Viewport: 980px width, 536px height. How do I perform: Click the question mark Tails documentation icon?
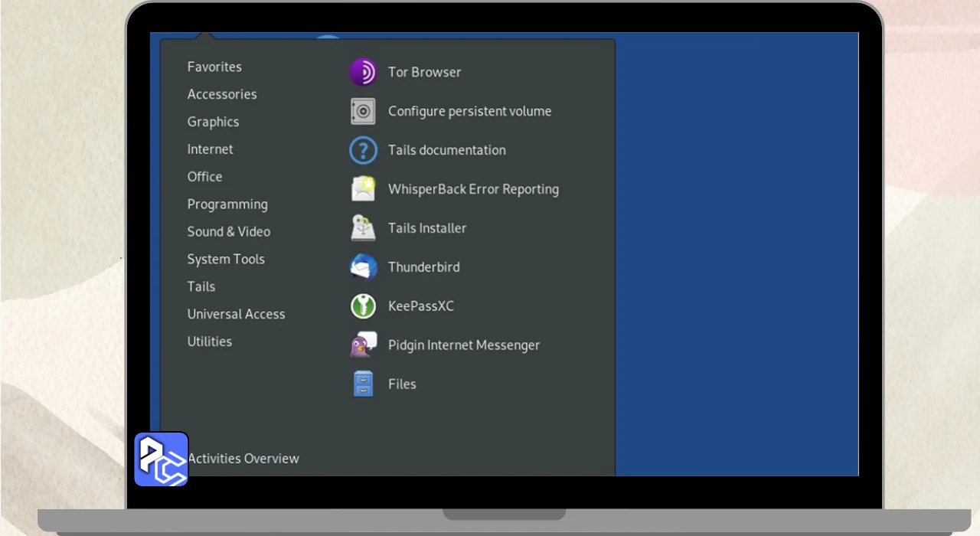[x=363, y=150]
